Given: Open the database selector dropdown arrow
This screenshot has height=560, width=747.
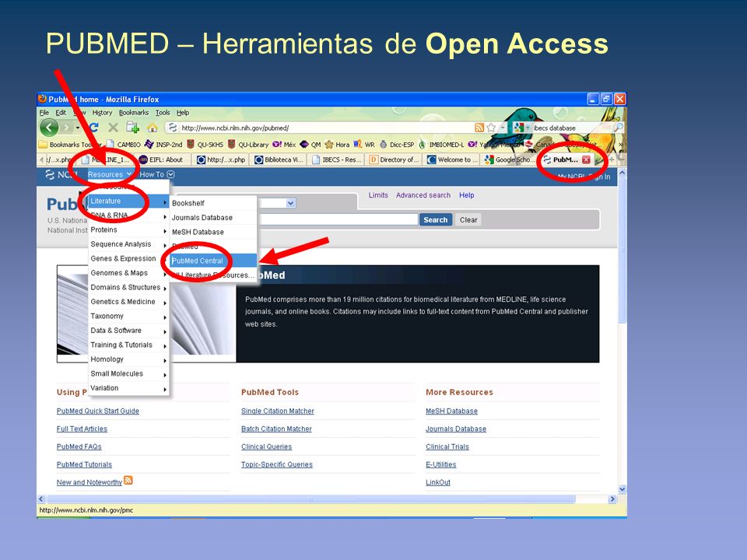Looking at the screenshot, I should coord(290,203).
